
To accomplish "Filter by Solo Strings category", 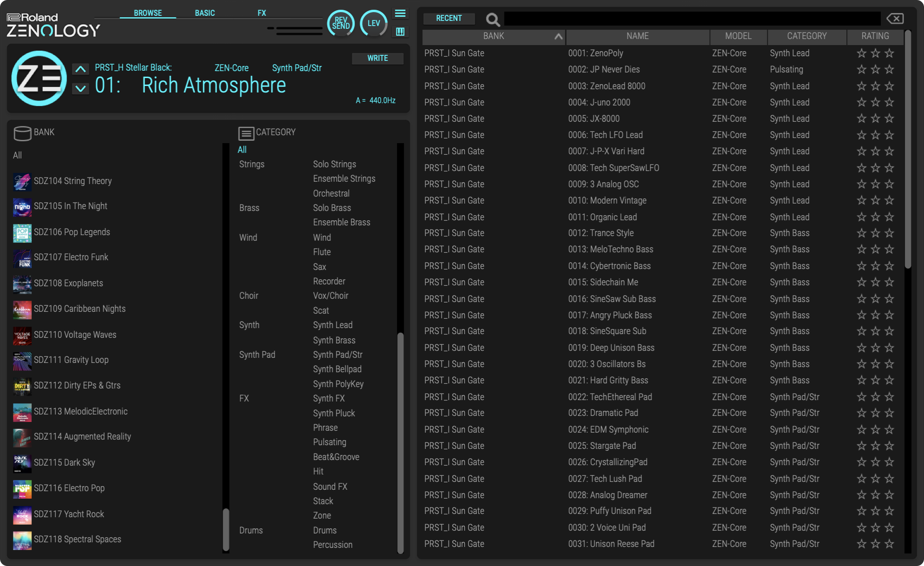I will tap(335, 164).
